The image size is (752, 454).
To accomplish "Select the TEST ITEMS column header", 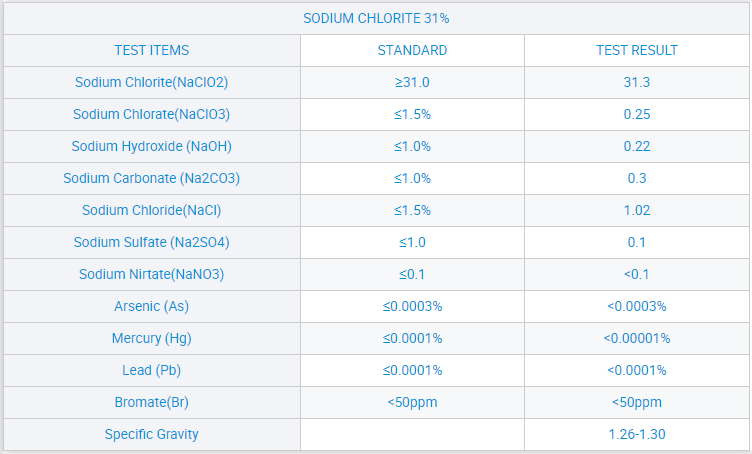I will (x=152, y=50).
